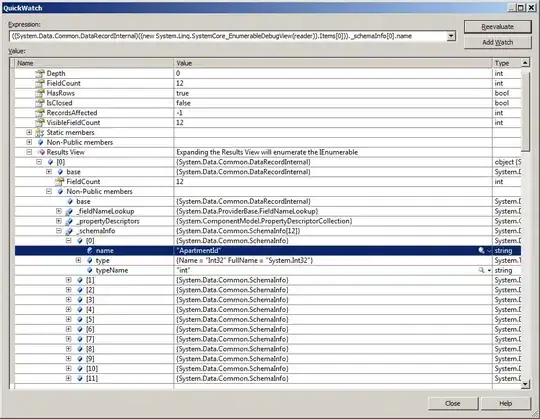Collapse the Results View node

(29, 152)
